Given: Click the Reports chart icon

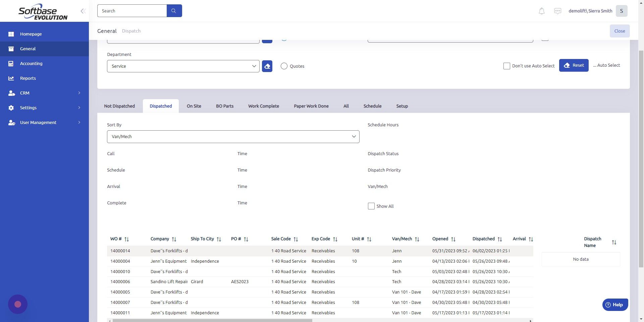Looking at the screenshot, I should tap(11, 78).
